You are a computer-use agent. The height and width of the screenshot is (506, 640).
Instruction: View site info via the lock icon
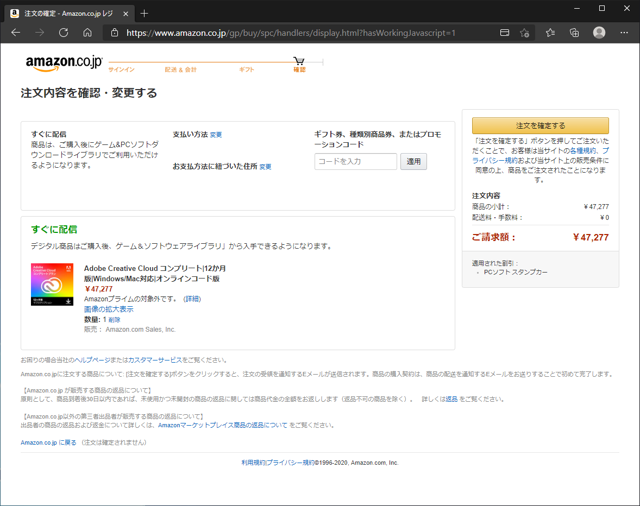tap(114, 33)
